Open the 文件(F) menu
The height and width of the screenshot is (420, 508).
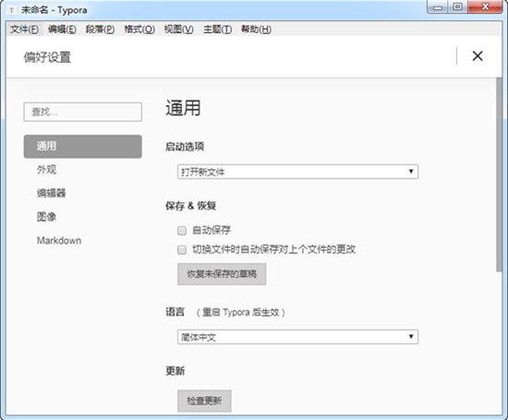pyautogui.click(x=24, y=30)
